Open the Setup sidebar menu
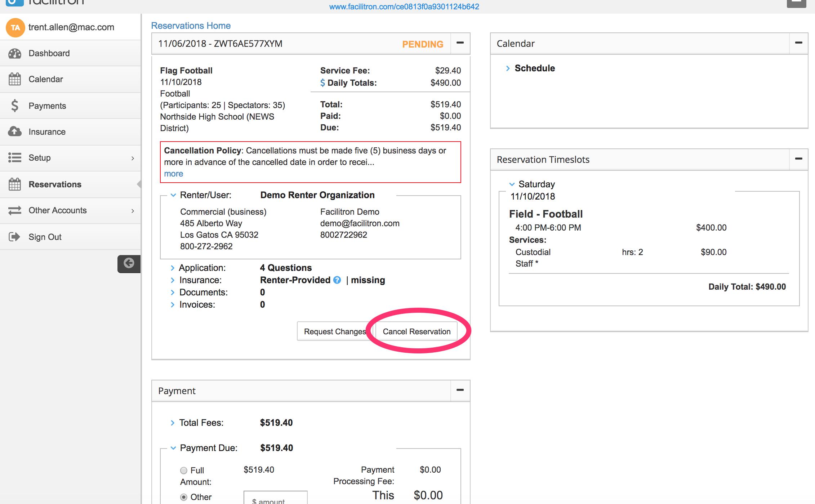The image size is (815, 504). [x=40, y=158]
